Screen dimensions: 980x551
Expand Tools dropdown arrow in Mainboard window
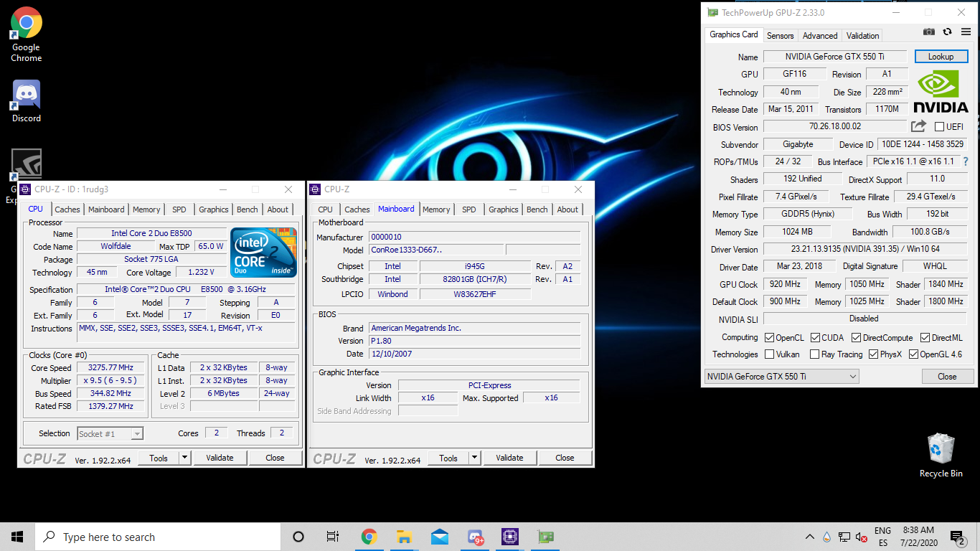pos(474,458)
